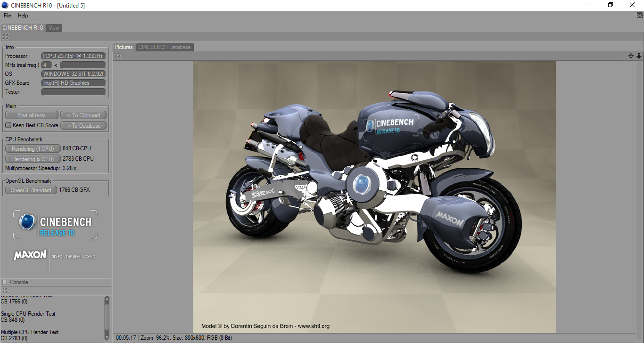Screen dimensions: 644x343
Task: Select the Pictures tab
Action: pyautogui.click(x=124, y=47)
